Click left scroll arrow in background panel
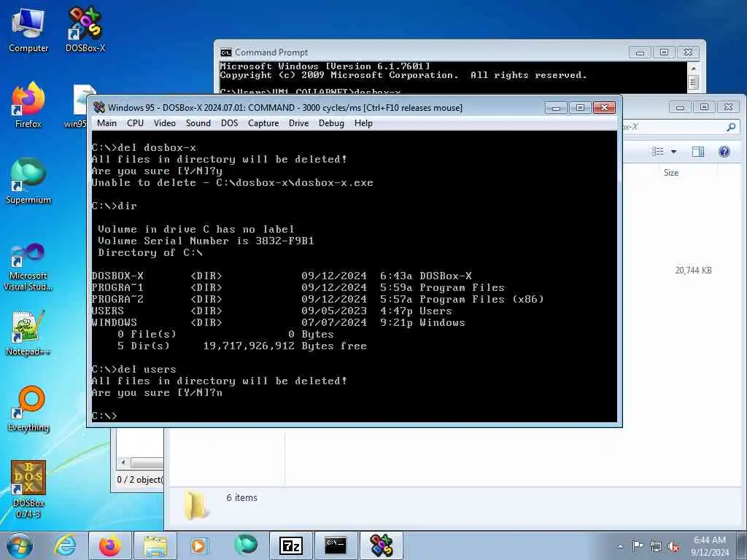 coord(123,462)
